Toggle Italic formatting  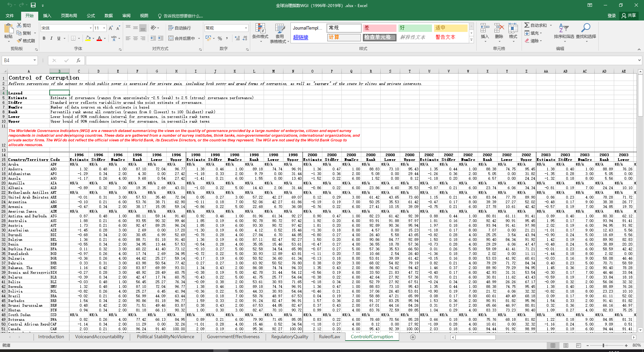(51, 38)
